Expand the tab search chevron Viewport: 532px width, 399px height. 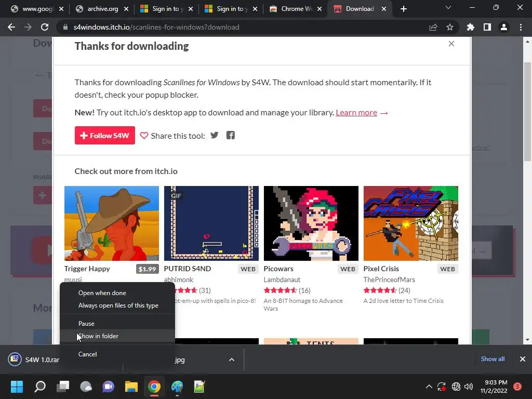coord(448,7)
